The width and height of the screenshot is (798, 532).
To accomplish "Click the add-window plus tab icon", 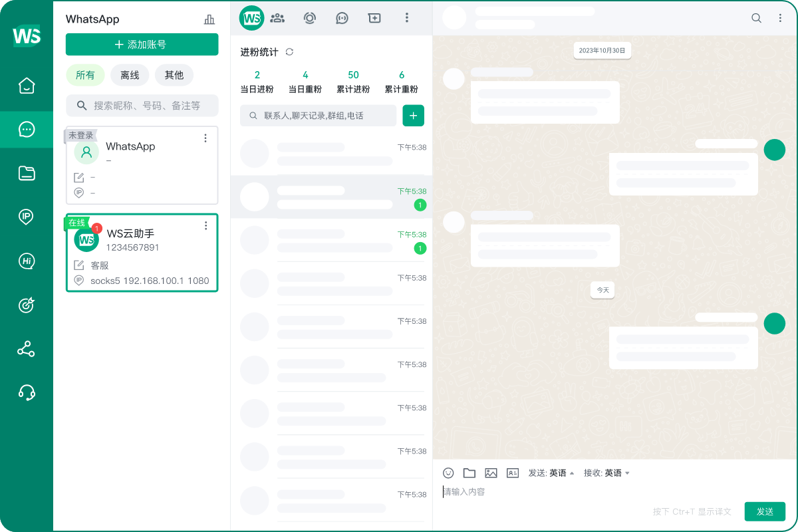I will point(374,18).
